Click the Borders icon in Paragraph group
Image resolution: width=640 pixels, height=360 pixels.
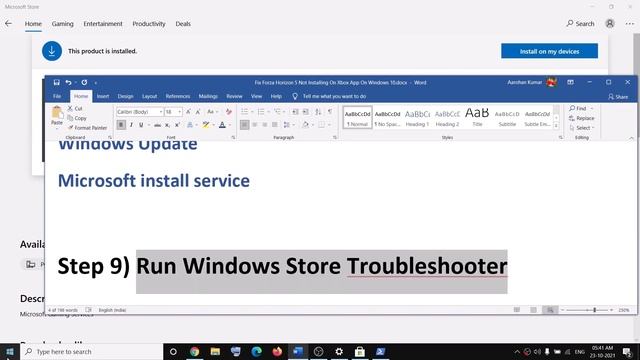(322, 125)
